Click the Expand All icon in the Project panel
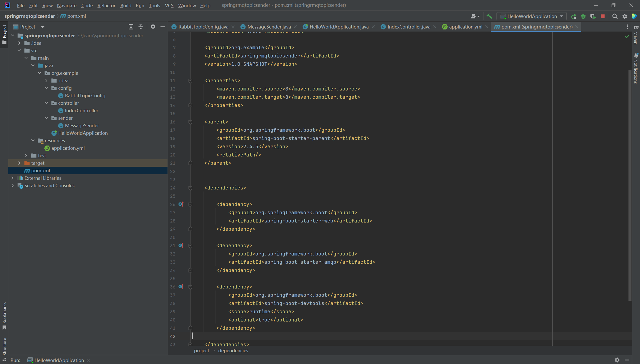 [x=131, y=27]
